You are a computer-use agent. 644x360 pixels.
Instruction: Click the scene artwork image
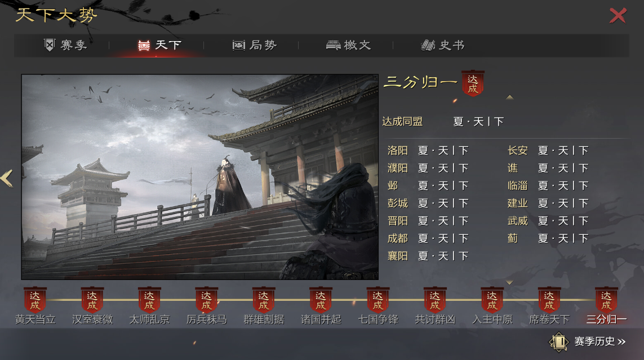[199, 177]
